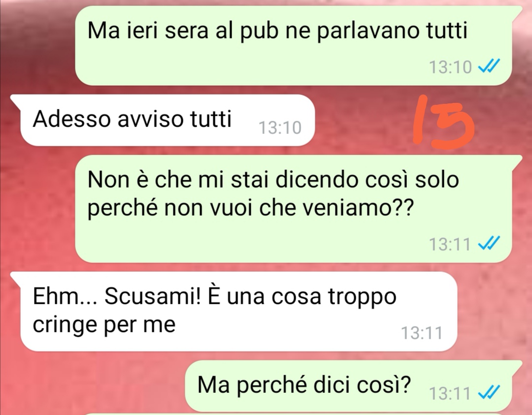Tap the read receipt ticks on 'Non è che' message
Image resolution: width=532 pixels, height=415 pixels.
pos(489,243)
